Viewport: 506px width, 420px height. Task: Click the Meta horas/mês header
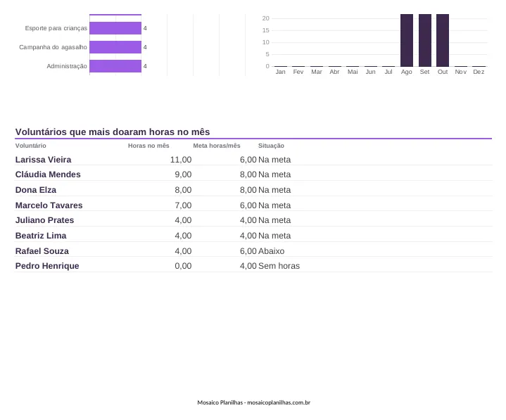(217, 146)
